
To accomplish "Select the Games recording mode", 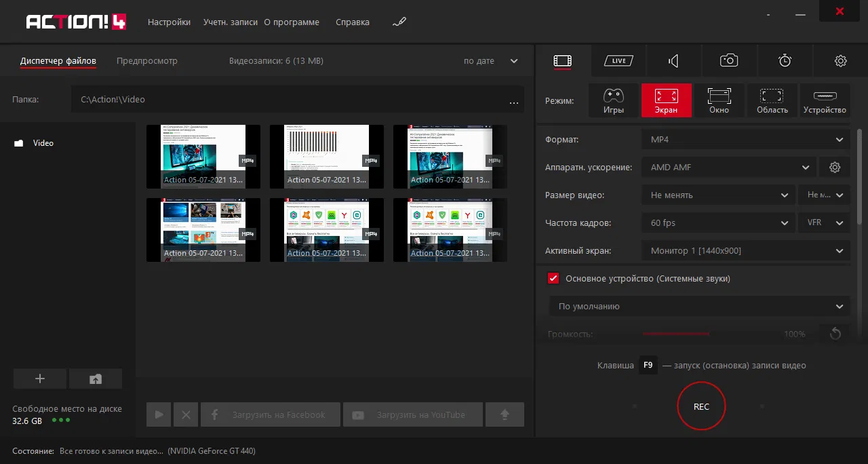I will tap(613, 100).
